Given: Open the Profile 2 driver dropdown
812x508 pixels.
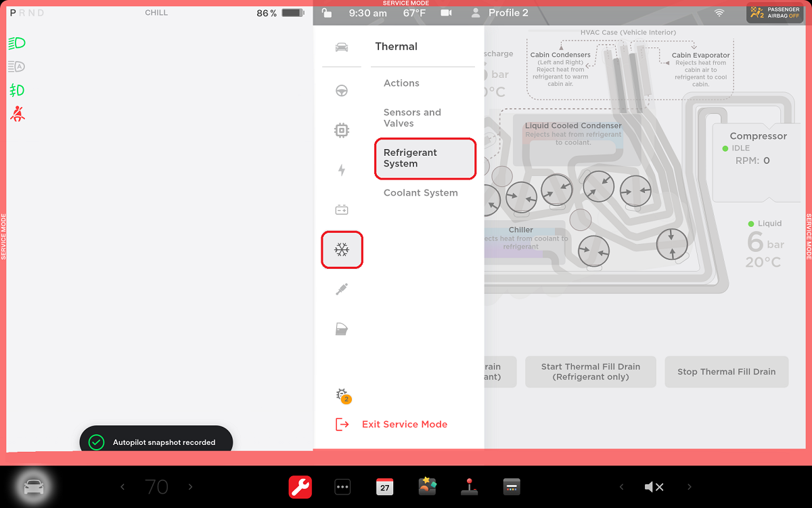Looking at the screenshot, I should (500, 13).
